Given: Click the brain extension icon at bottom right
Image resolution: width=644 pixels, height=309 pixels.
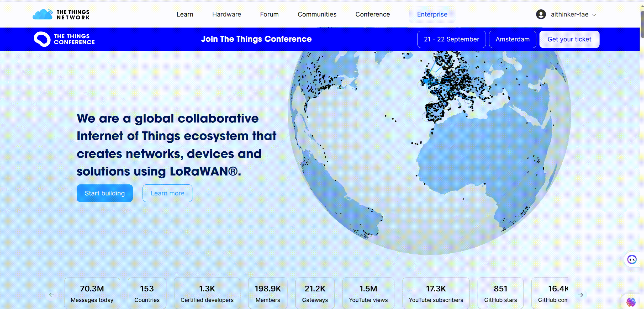Looking at the screenshot, I should [631, 302].
